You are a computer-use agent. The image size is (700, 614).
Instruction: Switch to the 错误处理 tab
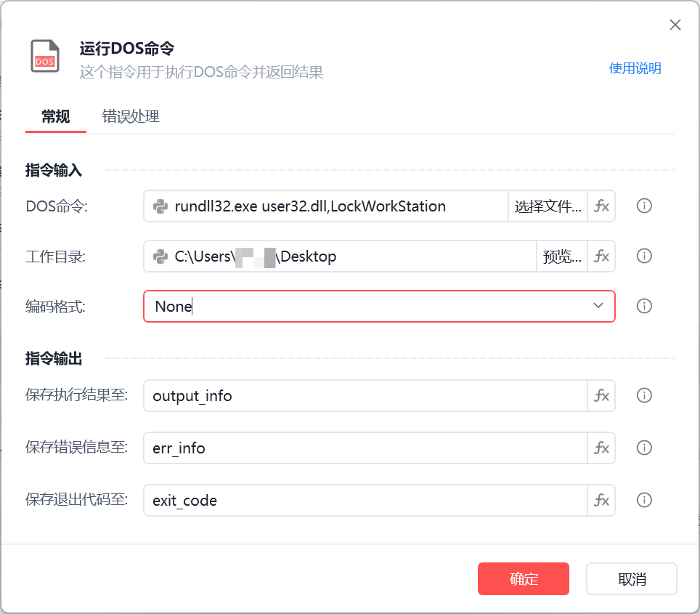click(x=131, y=117)
